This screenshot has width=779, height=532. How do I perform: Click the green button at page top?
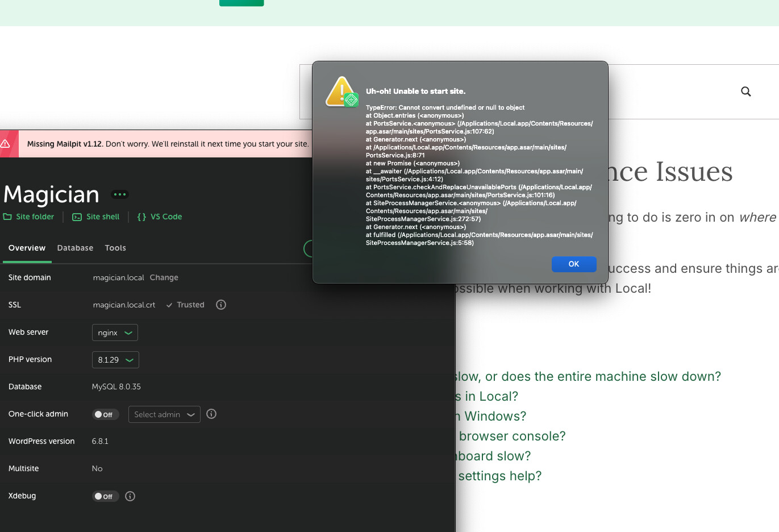point(241,3)
